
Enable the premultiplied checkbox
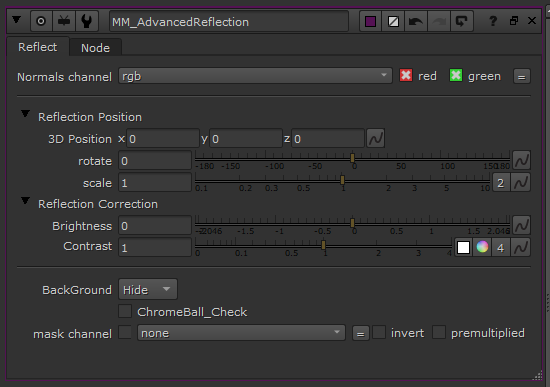pos(439,332)
